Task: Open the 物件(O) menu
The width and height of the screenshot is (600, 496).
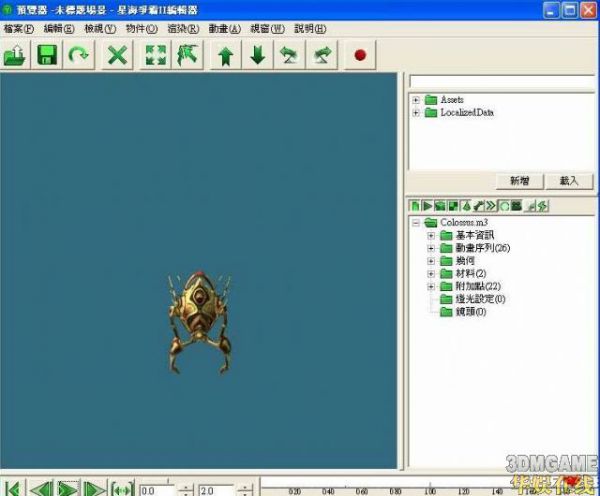Action: click(142, 29)
